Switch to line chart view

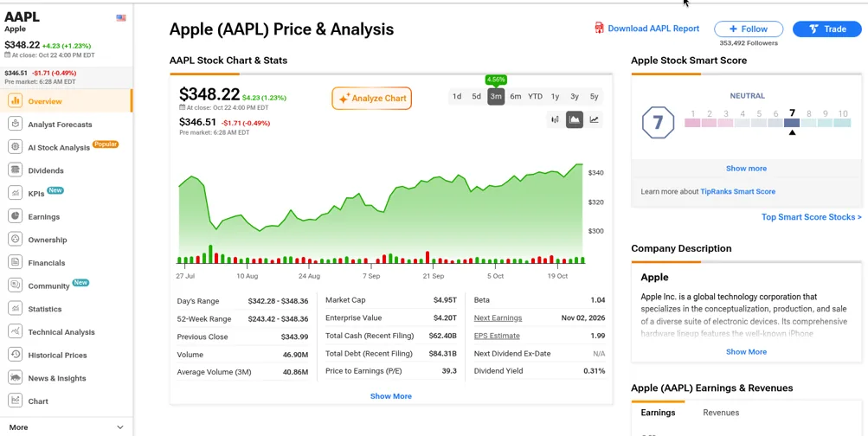(x=594, y=119)
